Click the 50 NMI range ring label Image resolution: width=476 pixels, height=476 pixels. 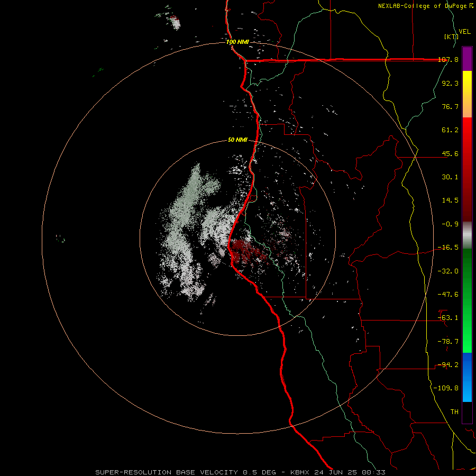point(237,140)
